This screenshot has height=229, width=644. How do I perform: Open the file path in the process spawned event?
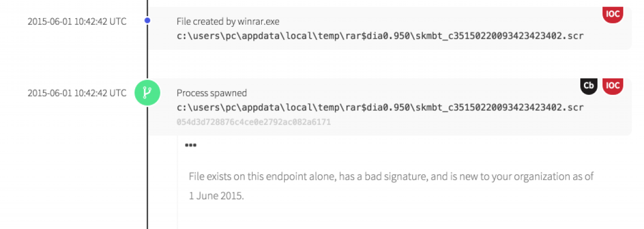[x=379, y=108]
